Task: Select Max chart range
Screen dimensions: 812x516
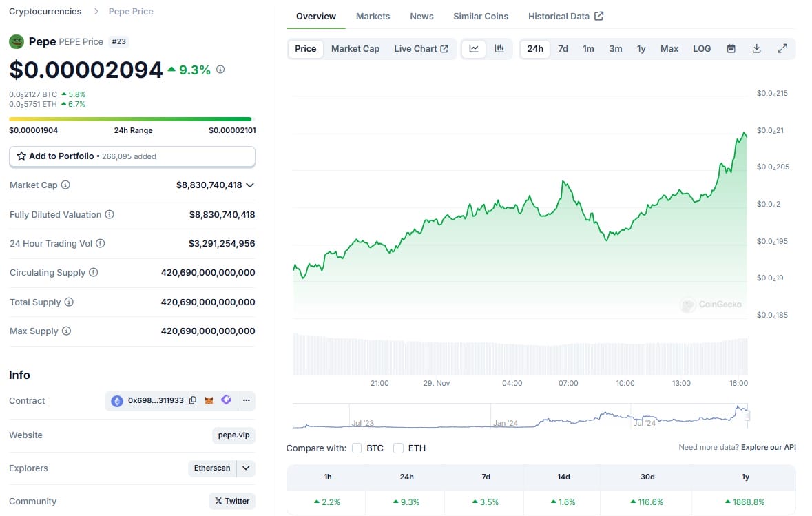Action: coord(669,49)
